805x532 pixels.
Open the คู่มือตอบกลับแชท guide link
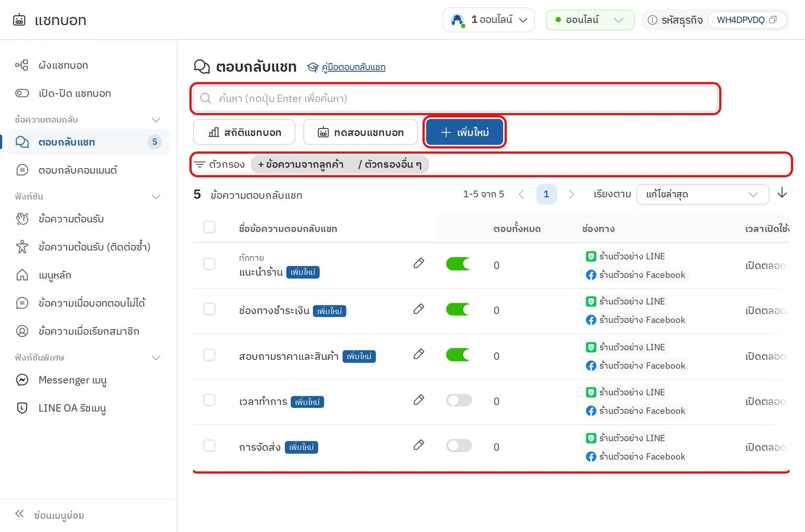[x=353, y=67]
